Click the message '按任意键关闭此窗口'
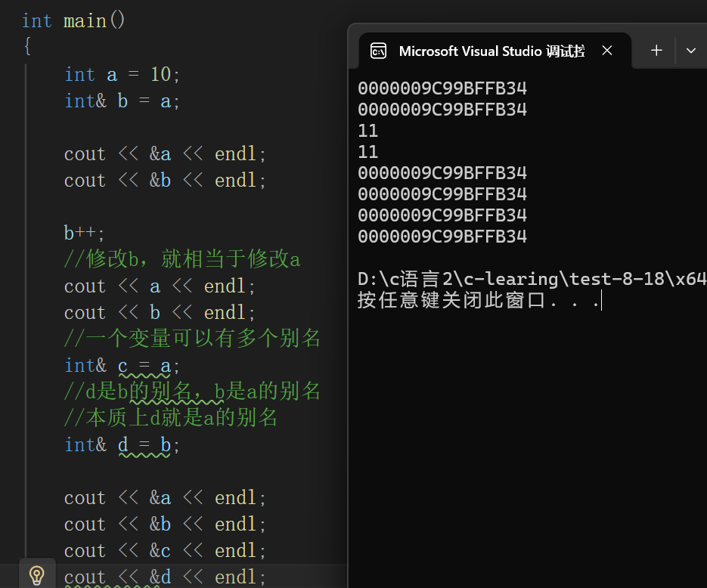This screenshot has width=707, height=588. tap(451, 300)
